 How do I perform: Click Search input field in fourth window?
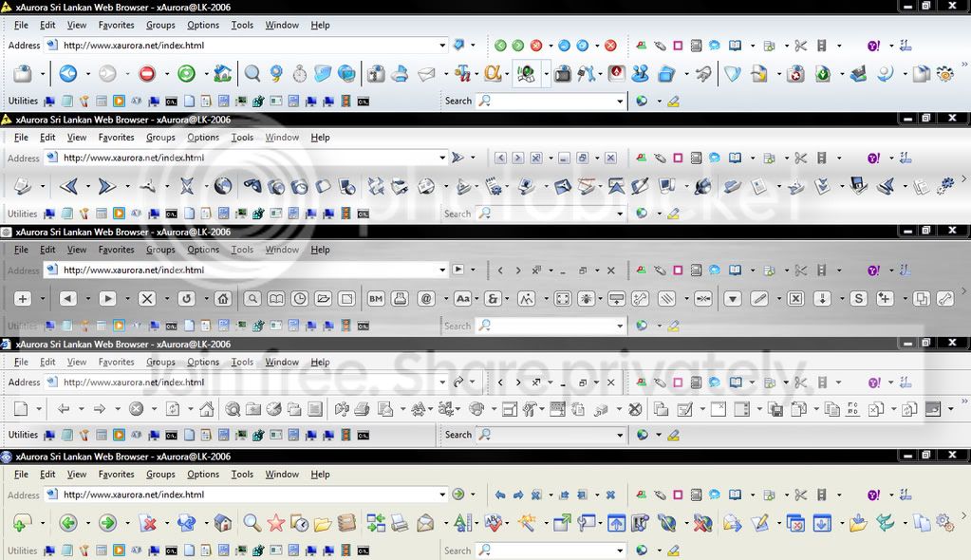[550, 435]
